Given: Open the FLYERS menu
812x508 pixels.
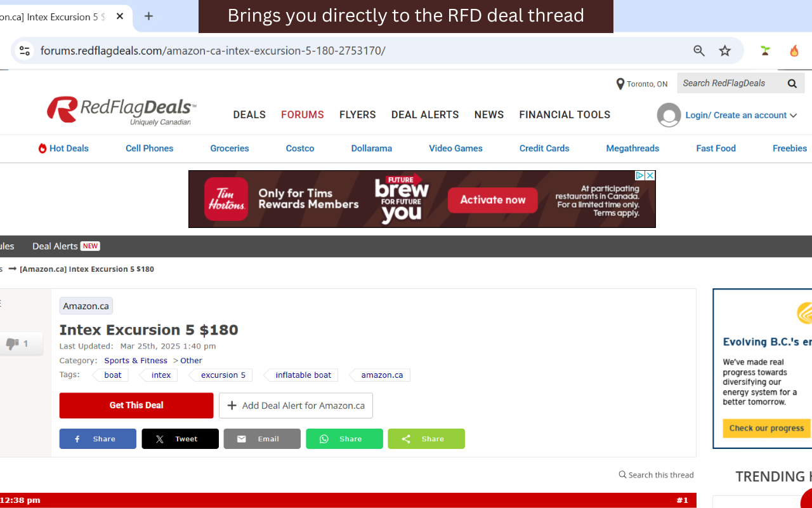Looking at the screenshot, I should pyautogui.click(x=358, y=115).
